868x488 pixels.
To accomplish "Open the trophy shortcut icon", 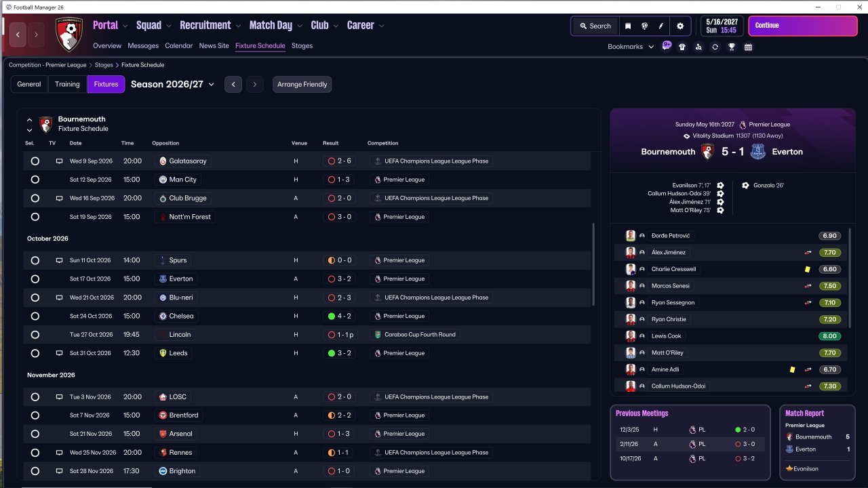I will [x=732, y=47].
